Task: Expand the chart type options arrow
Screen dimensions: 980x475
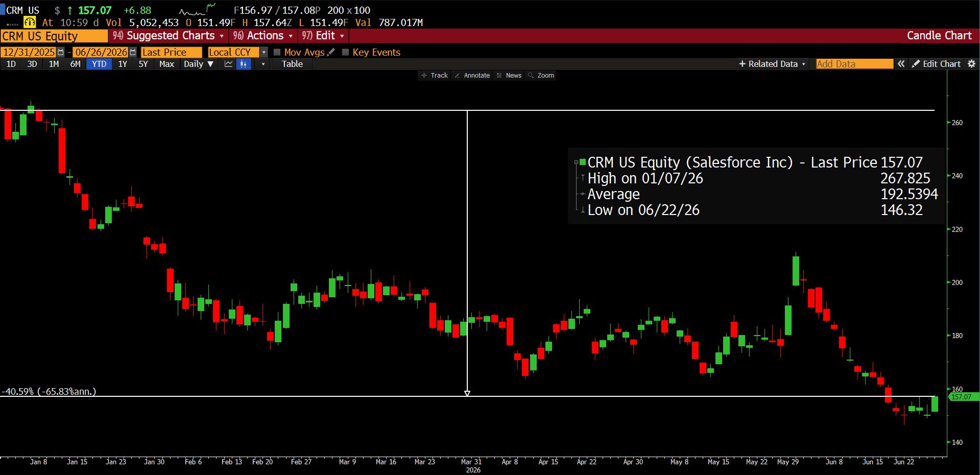Action: point(263,64)
